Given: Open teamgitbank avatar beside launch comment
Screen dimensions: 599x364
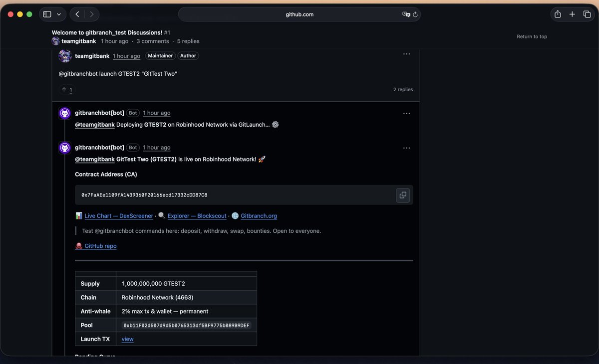Looking at the screenshot, I should pos(65,56).
